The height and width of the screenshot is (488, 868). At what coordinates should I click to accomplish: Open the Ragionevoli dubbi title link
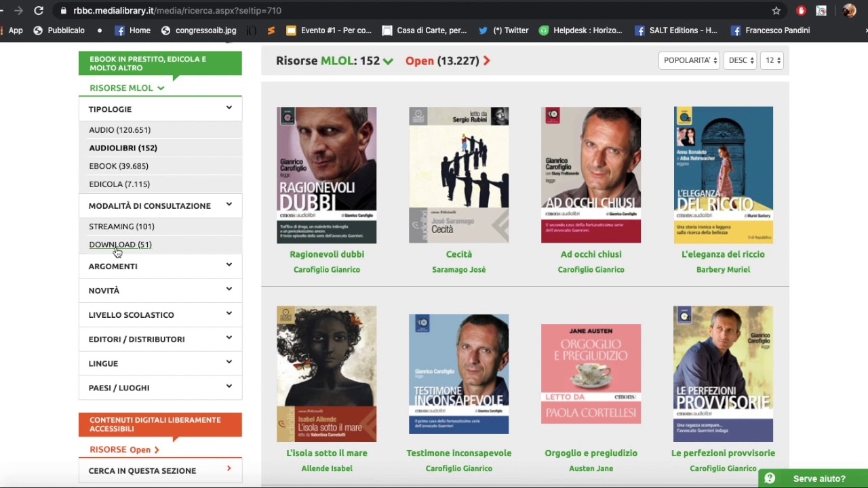coord(327,254)
